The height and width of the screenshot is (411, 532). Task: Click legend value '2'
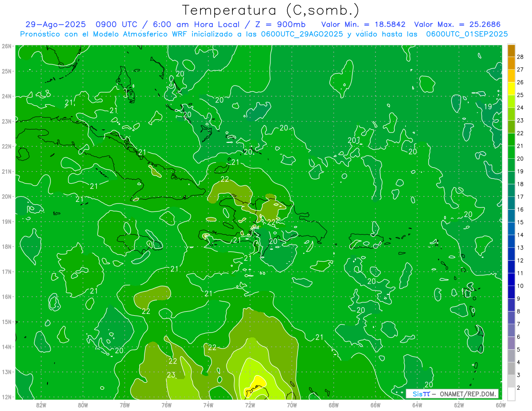point(519,388)
